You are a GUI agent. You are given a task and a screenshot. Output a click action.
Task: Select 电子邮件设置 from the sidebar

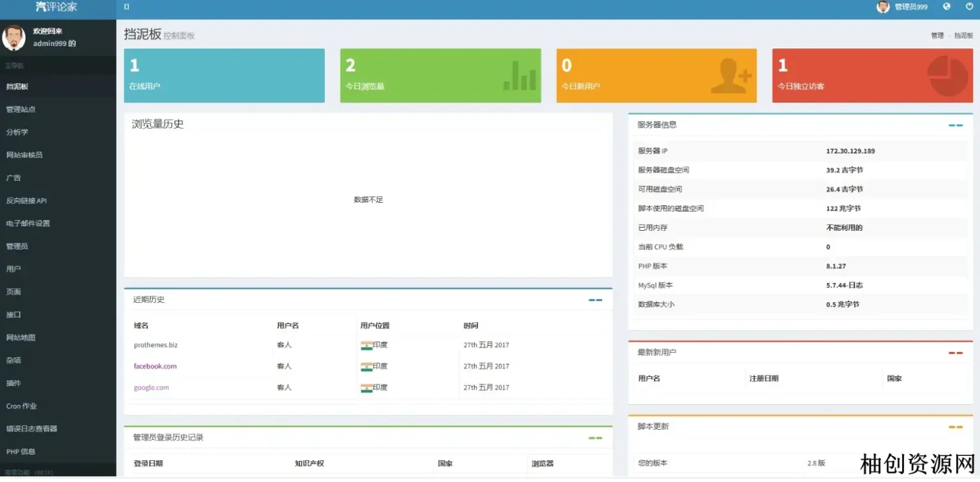[x=28, y=224]
